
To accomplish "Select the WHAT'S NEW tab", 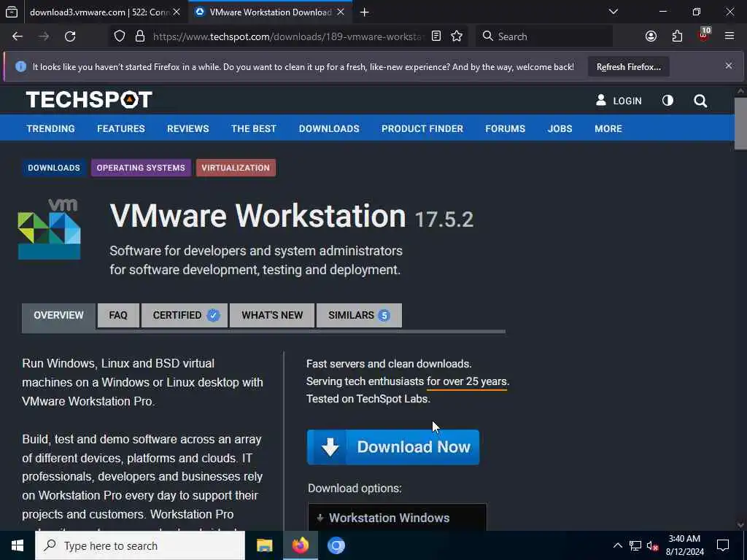I will click(x=272, y=315).
